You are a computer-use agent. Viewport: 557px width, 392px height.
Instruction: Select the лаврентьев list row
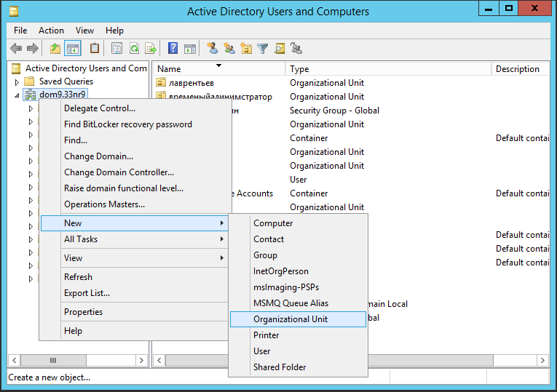(x=351, y=83)
